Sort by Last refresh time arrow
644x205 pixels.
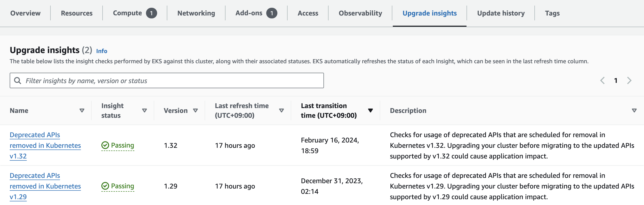[x=281, y=110]
